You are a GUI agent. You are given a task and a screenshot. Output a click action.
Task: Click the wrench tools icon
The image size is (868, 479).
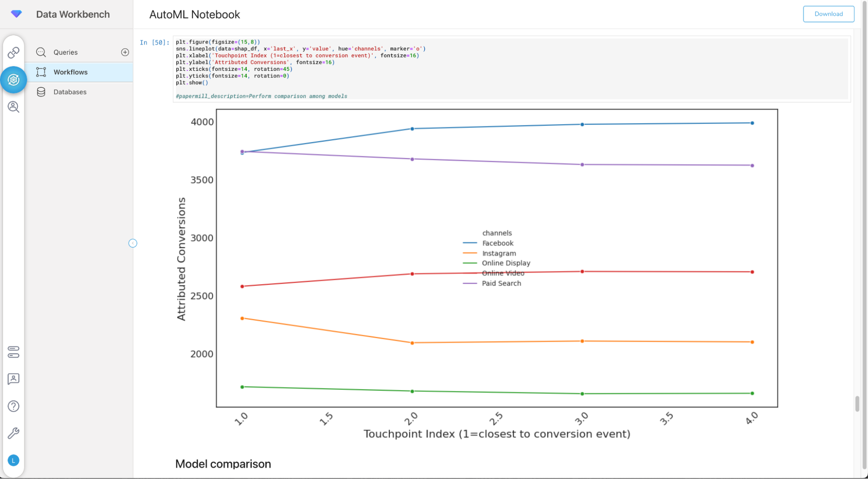point(13,433)
